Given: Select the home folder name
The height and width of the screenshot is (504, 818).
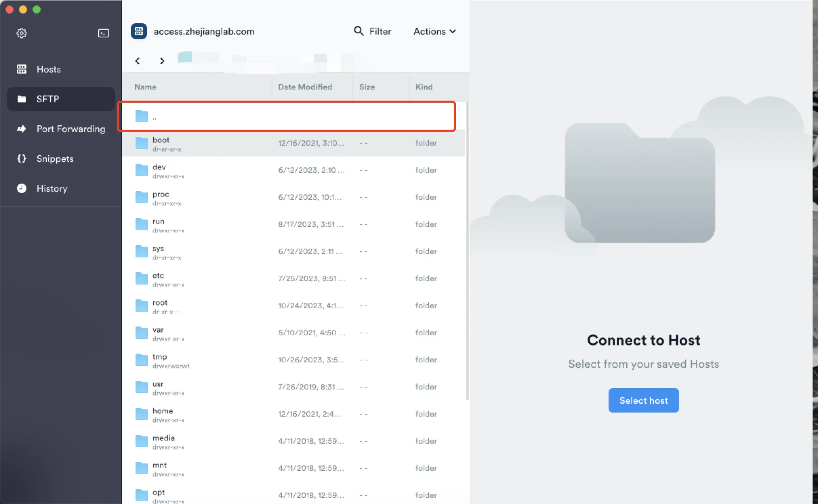Looking at the screenshot, I should pos(163,411).
